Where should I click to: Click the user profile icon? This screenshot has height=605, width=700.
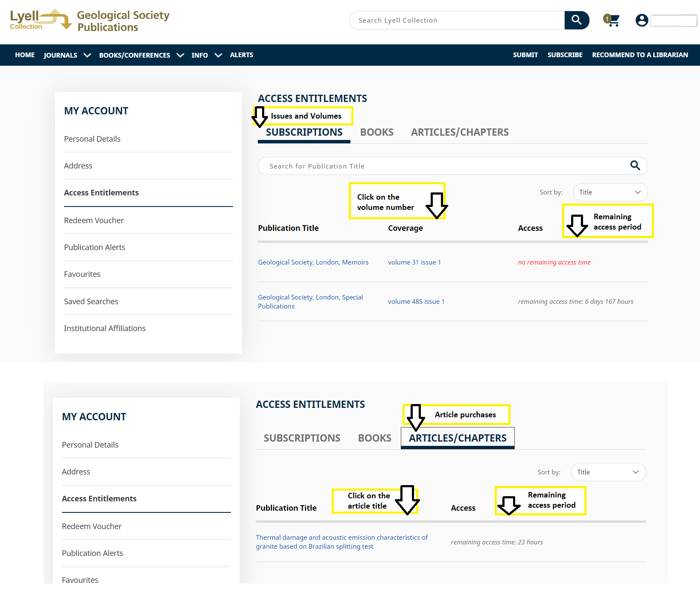[642, 20]
